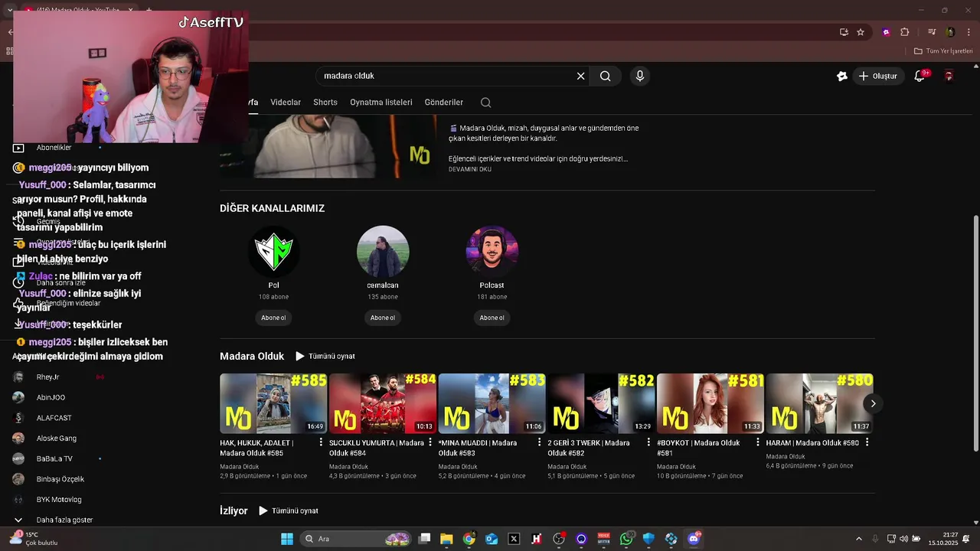Open Discord from the taskbar
Viewport: 980px width, 551px height.
point(694,539)
